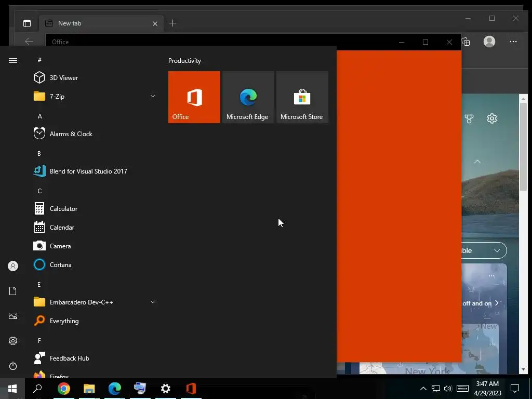Open Edge new tab page settings gear
Viewport: 532px width, 399px height.
click(492, 118)
